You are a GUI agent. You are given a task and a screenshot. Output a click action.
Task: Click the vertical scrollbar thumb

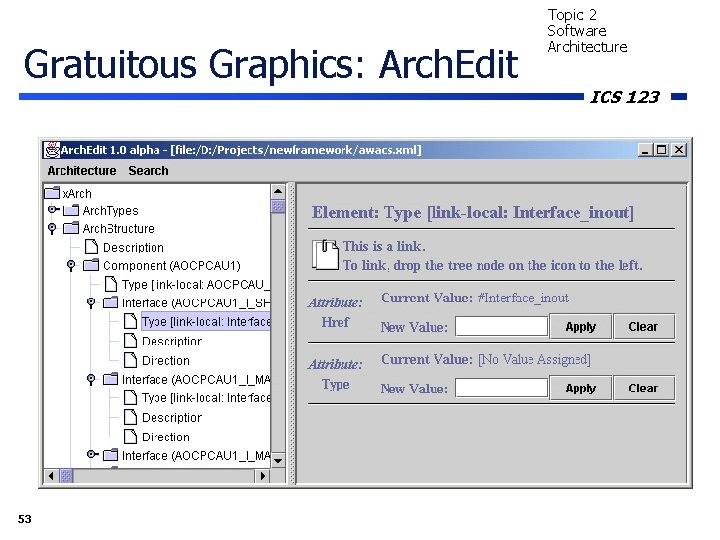(278, 206)
